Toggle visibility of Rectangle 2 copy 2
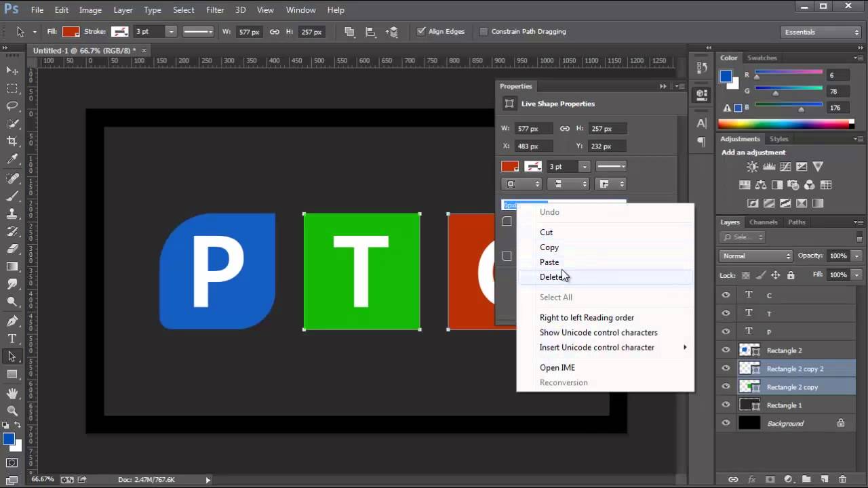The height and width of the screenshot is (488, 868). coord(726,368)
